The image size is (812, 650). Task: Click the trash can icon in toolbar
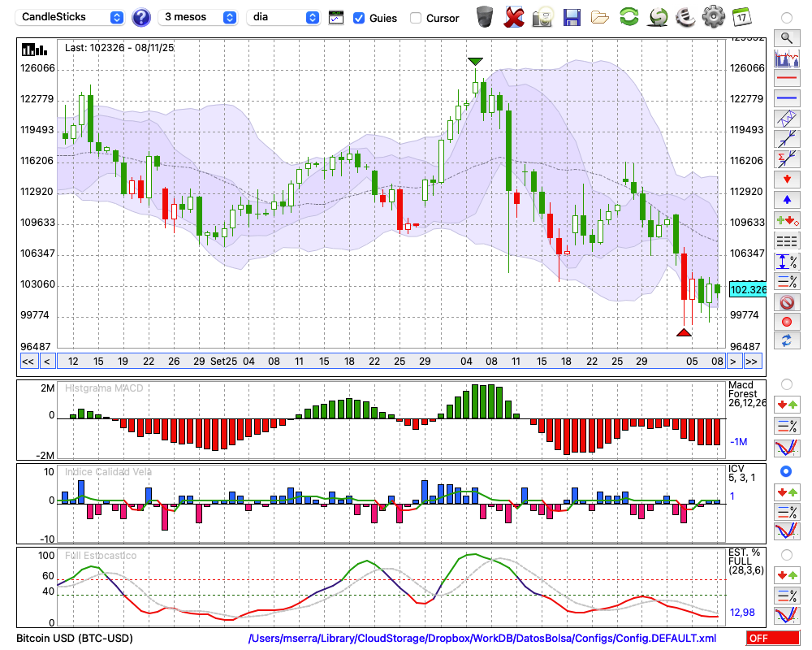click(485, 16)
